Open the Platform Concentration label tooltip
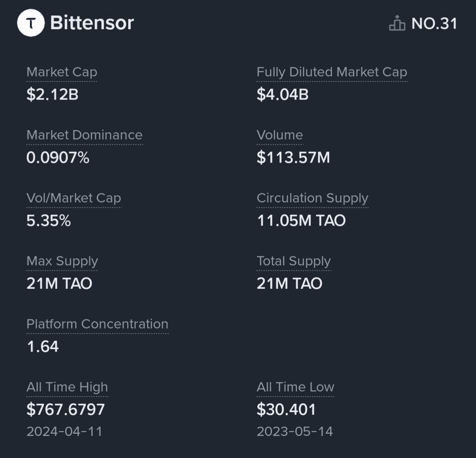Screen dimensions: 476x458 tap(97, 324)
